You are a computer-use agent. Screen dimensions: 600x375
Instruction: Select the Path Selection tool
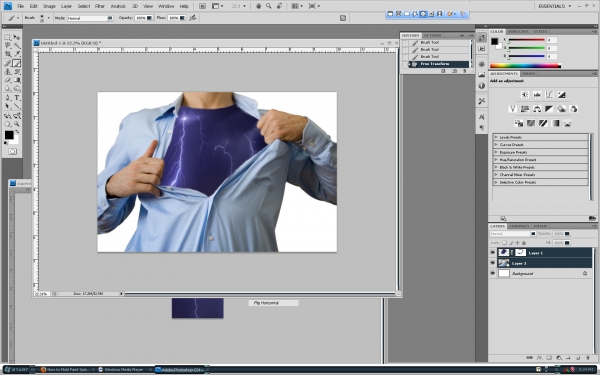[7, 106]
